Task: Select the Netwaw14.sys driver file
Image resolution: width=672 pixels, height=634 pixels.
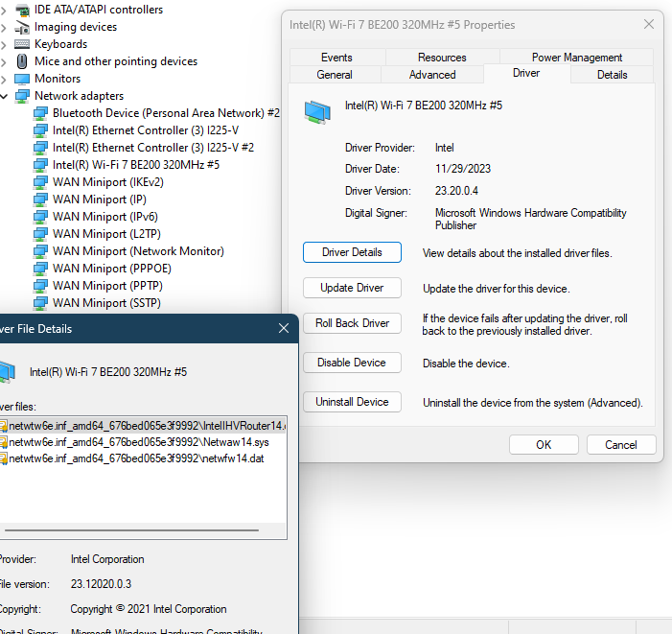Action: pyautogui.click(x=139, y=442)
